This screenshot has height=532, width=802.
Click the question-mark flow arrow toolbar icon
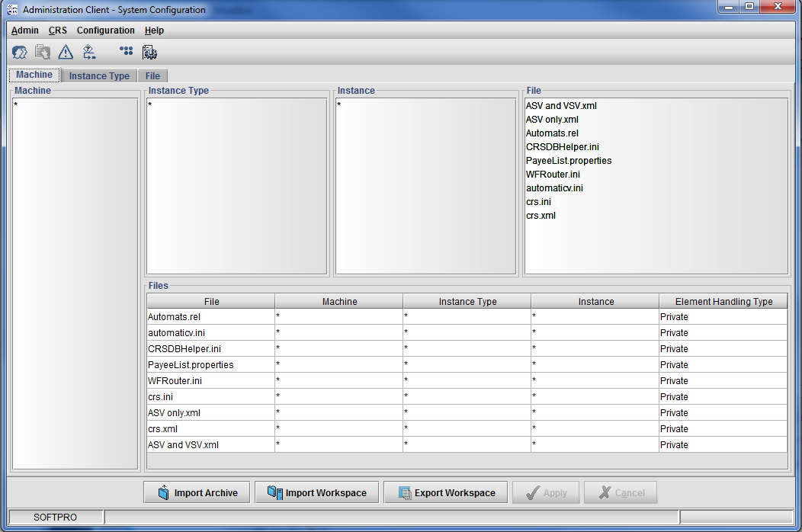(x=89, y=53)
